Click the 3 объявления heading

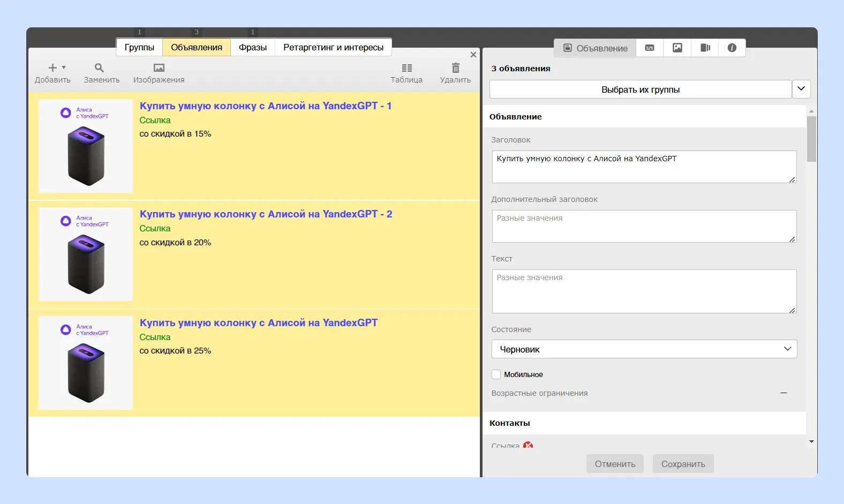(x=521, y=69)
